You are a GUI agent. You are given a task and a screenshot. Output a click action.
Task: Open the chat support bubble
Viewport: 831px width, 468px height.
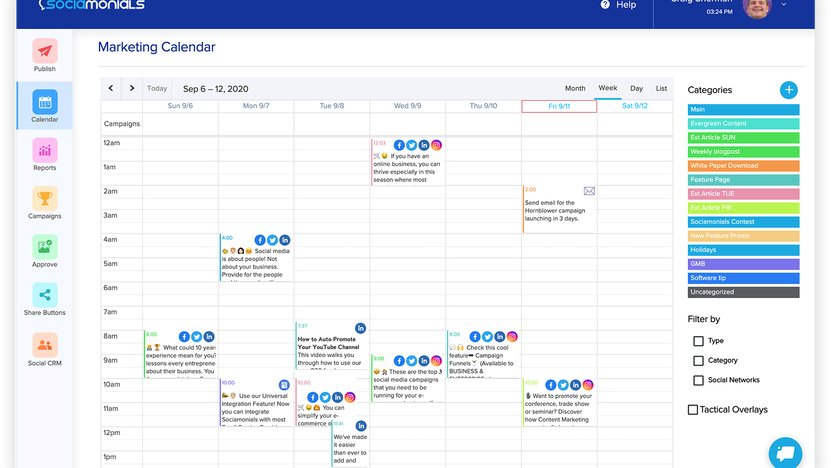(785, 452)
